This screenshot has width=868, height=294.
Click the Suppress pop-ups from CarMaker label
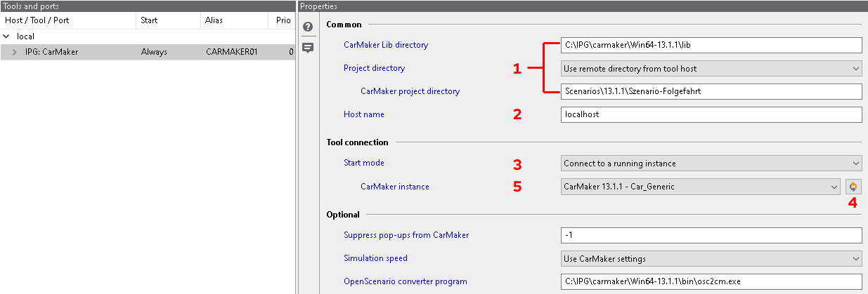(406, 235)
